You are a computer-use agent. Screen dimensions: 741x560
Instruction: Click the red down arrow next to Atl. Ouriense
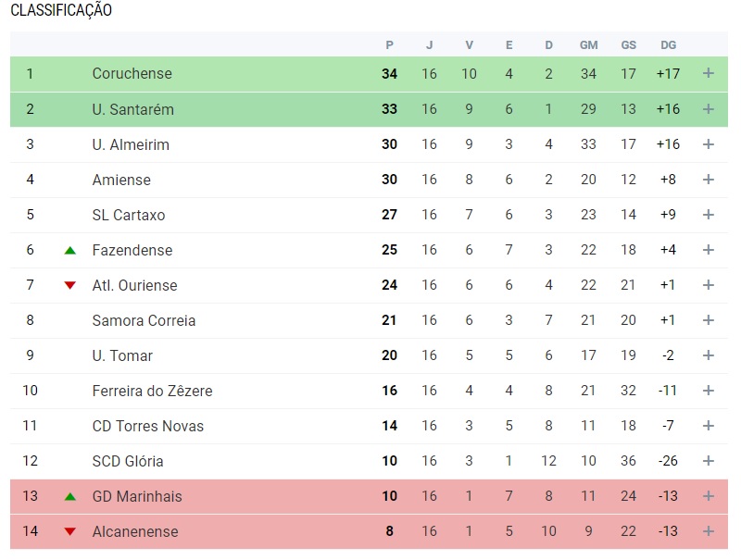[x=70, y=285]
